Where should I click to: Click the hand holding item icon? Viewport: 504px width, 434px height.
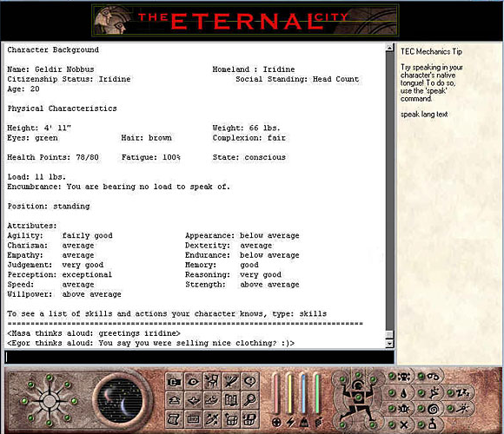212,400
